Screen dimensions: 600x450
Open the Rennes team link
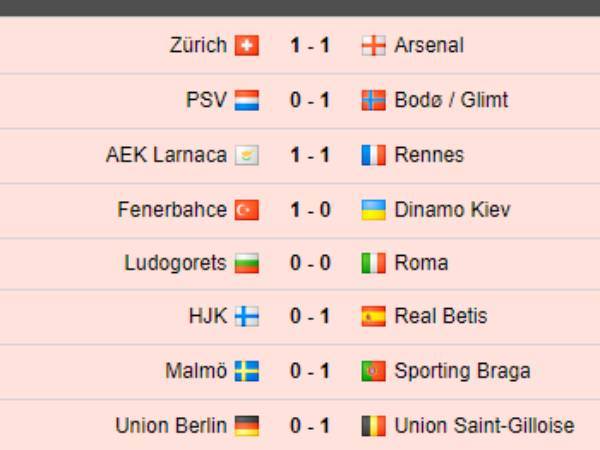tap(429, 155)
